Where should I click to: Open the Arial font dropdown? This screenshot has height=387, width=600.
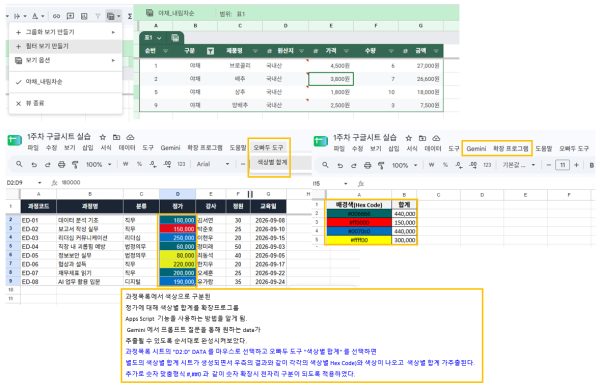click(x=213, y=164)
